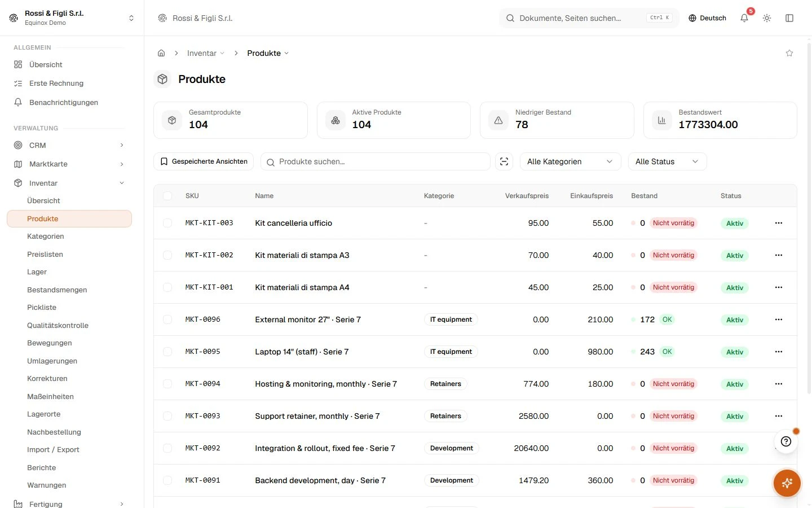Sort by the Verkaufspreis column header
812x508 pixels.
[527, 196]
